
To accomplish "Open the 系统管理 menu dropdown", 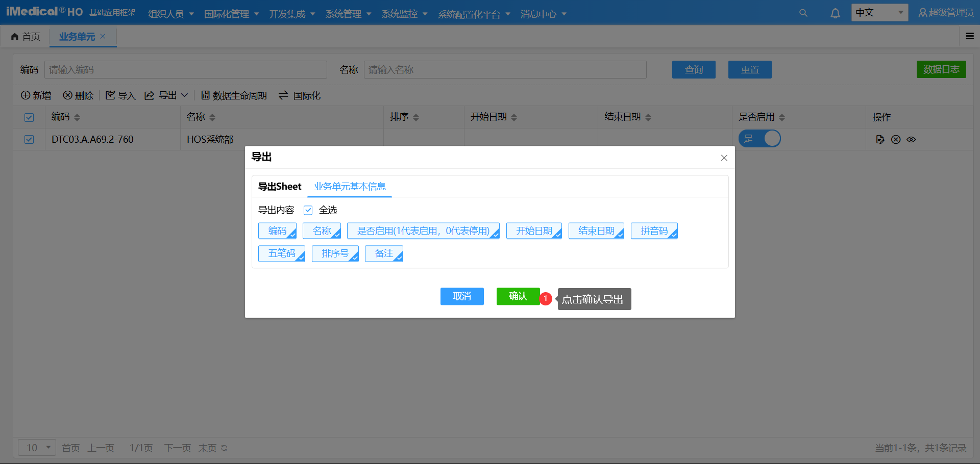I will pyautogui.click(x=349, y=14).
